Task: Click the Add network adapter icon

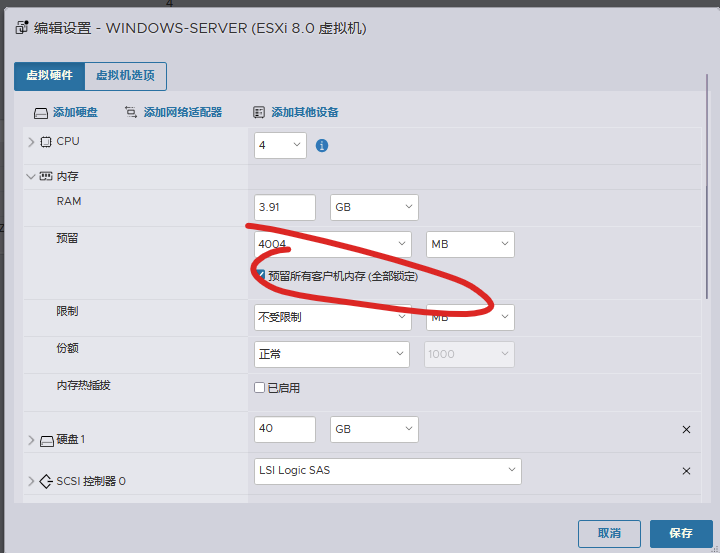Action: [131, 113]
